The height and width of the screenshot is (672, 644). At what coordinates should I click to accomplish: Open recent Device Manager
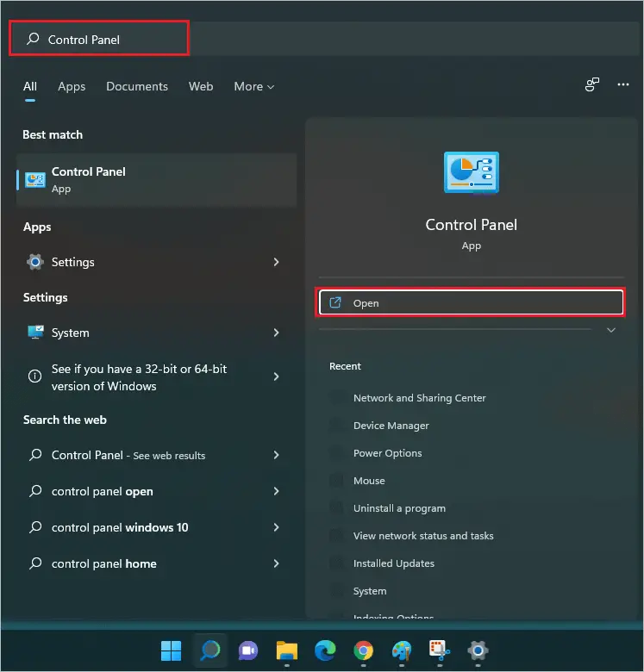(391, 426)
